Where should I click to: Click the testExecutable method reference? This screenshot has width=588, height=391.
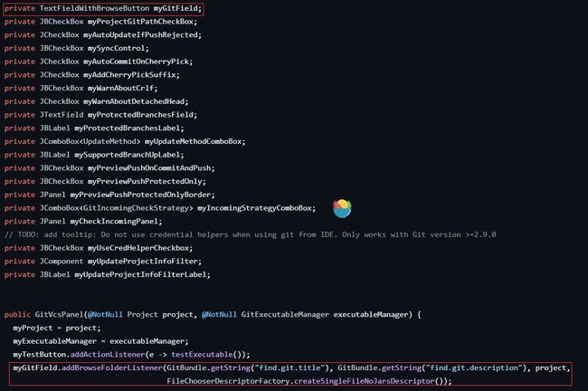click(202, 355)
